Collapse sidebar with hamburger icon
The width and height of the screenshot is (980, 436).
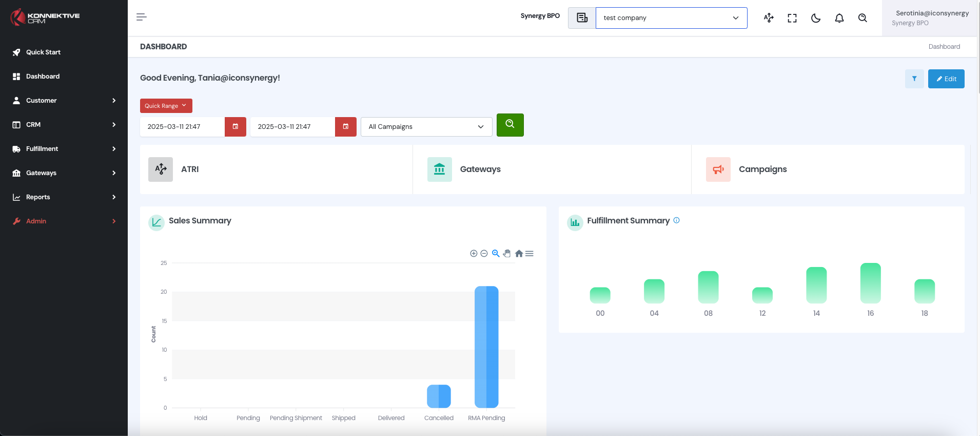pos(142,17)
